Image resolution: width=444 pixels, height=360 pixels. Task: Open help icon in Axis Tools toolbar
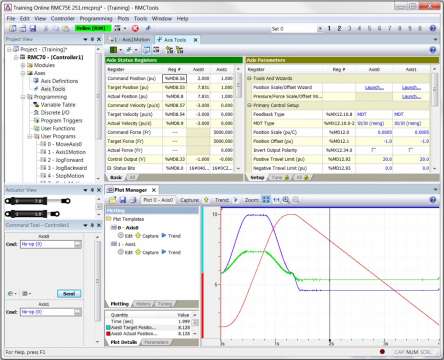(x=433, y=50)
